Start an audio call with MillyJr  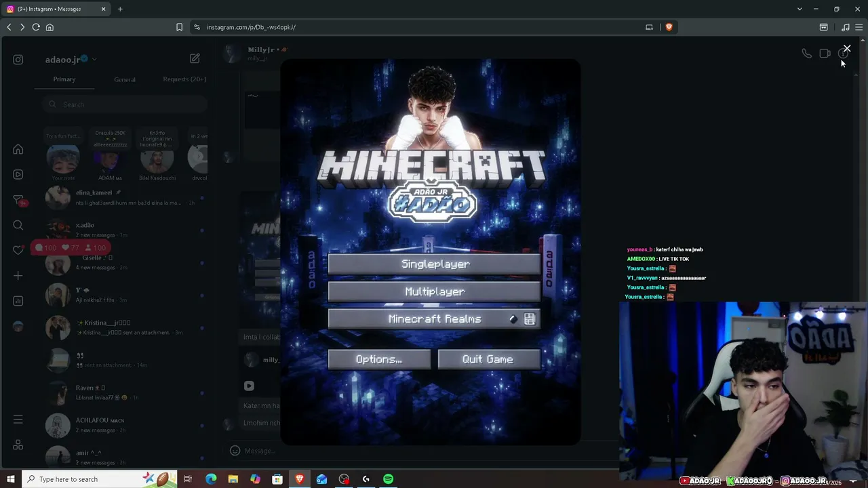tap(806, 54)
